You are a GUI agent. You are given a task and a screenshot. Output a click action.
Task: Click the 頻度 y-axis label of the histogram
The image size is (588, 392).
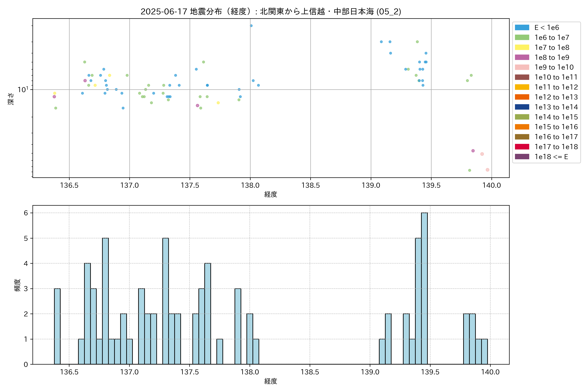[x=17, y=285]
